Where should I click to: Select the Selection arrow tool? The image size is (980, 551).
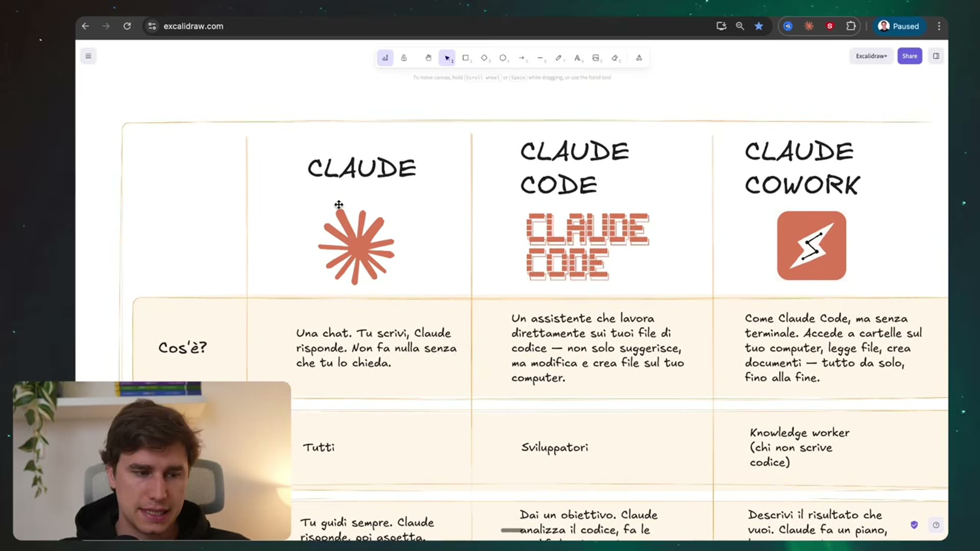[447, 58]
